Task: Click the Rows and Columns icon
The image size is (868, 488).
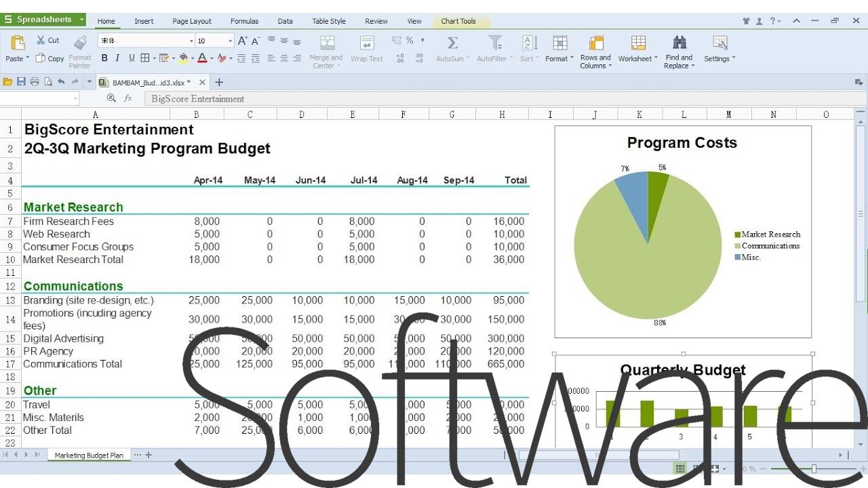Action: coord(596,43)
